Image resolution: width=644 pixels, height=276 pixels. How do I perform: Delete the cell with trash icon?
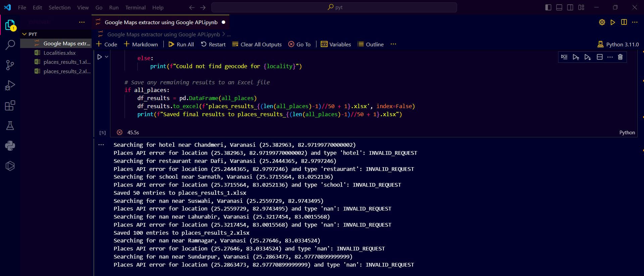coord(620,57)
